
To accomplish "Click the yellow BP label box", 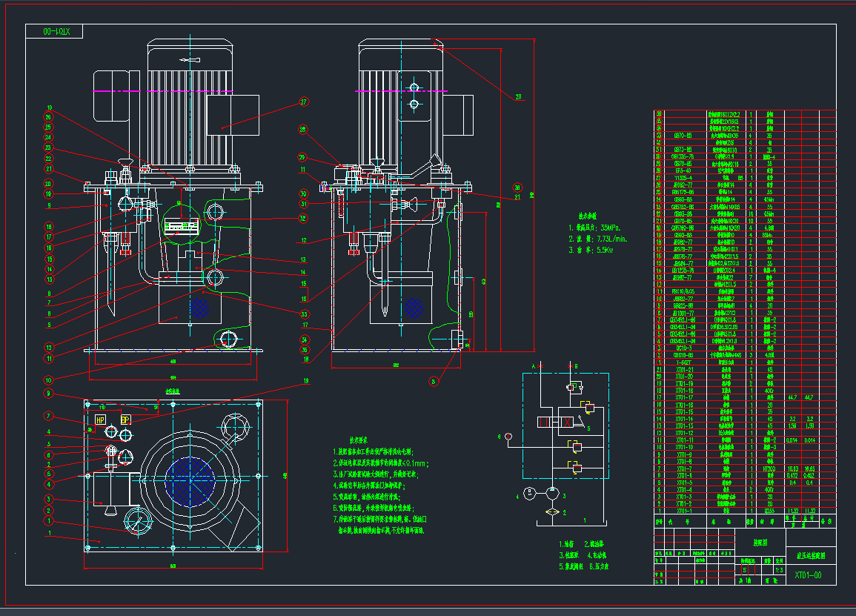I will click(x=125, y=420).
